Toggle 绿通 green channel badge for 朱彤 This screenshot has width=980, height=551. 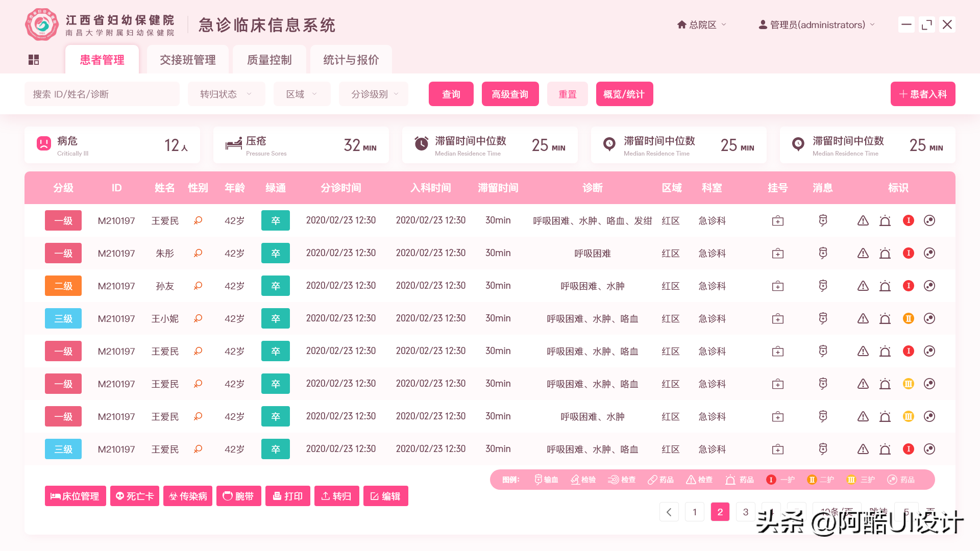pos(276,253)
